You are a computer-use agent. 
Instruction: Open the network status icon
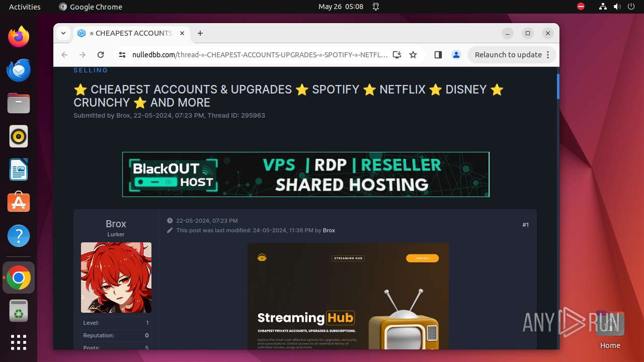coord(603,7)
